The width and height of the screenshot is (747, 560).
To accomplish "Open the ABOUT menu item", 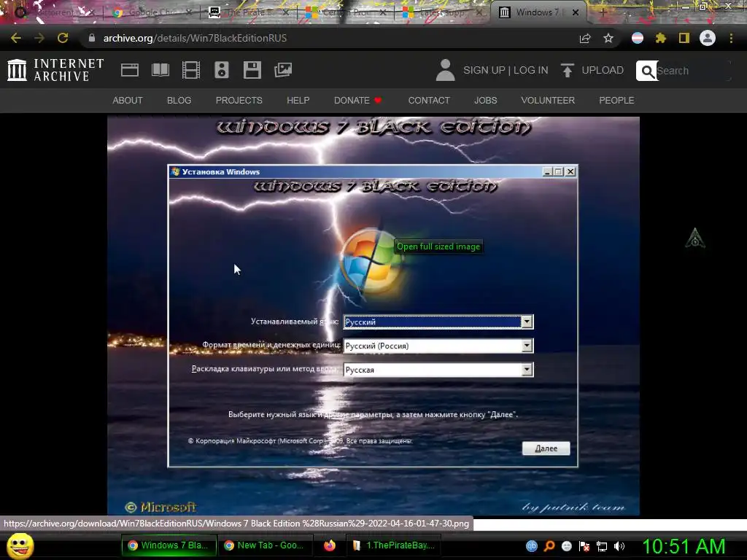I will coord(128,101).
